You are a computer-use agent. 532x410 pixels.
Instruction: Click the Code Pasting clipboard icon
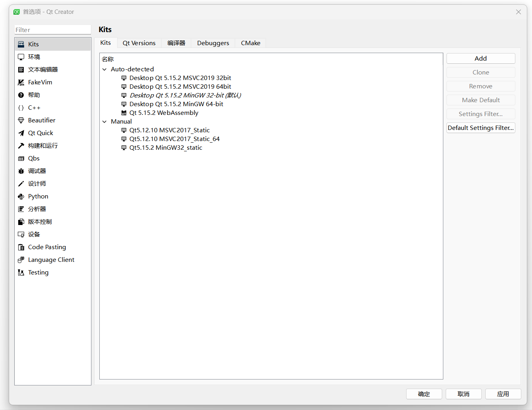click(x=21, y=247)
